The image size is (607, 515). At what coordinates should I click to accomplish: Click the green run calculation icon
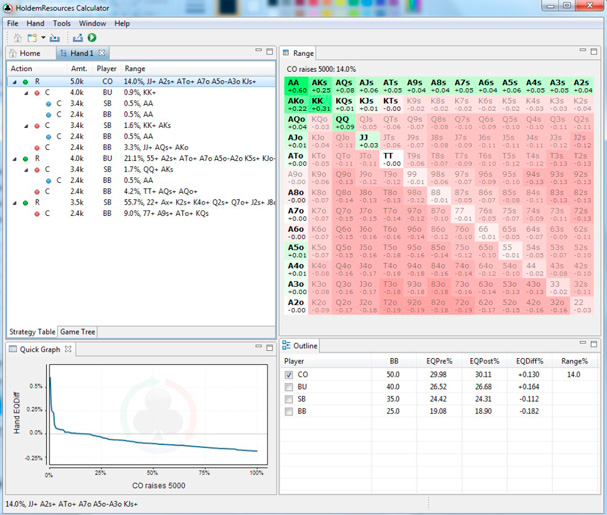coord(92,37)
